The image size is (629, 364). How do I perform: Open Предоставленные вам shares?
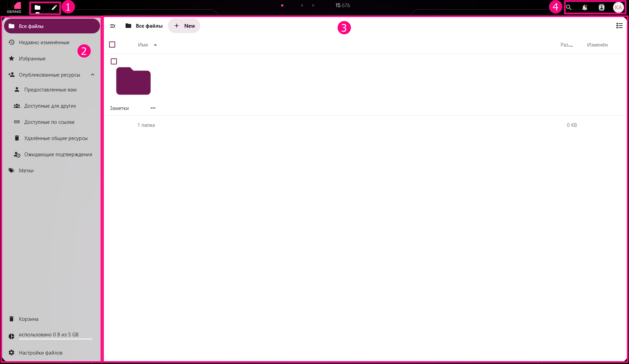click(55, 89)
